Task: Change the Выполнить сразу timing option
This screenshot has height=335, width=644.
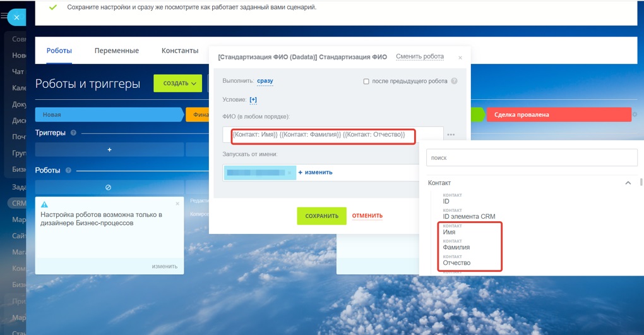Action: 265,81
